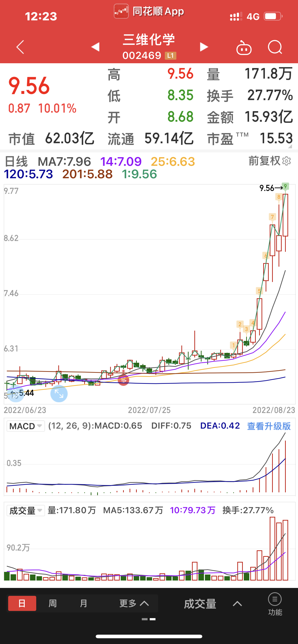Viewport: 298px width, 644px height.
Task: Open the robot assistant icon
Action: [244, 47]
